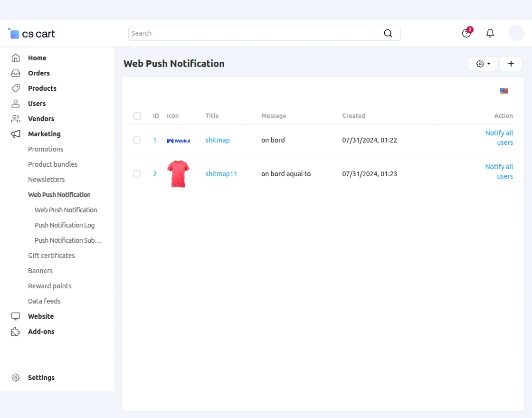Click the Add-ons puzzle icon
Screen dimensions: 532x418
pyautogui.click(x=16, y=332)
